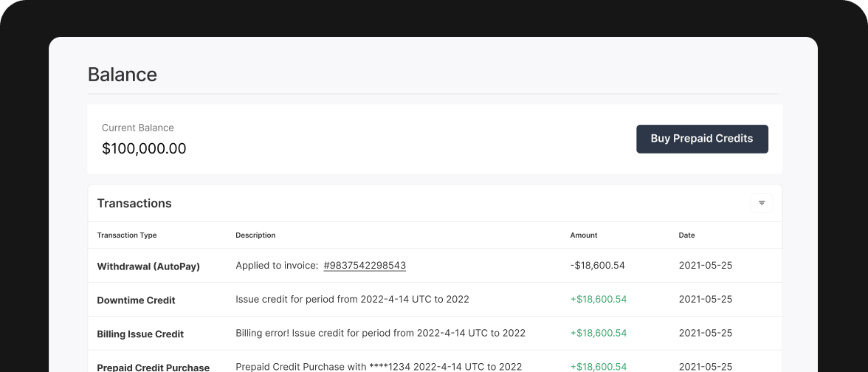
Task: Click the -$18,600.54 withdrawal amount
Action: pos(597,266)
